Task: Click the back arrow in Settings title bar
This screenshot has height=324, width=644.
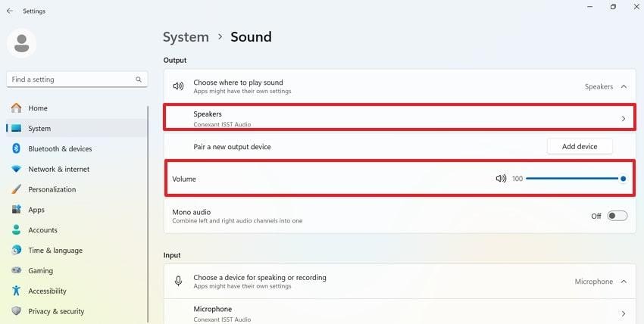Action: coord(9,11)
